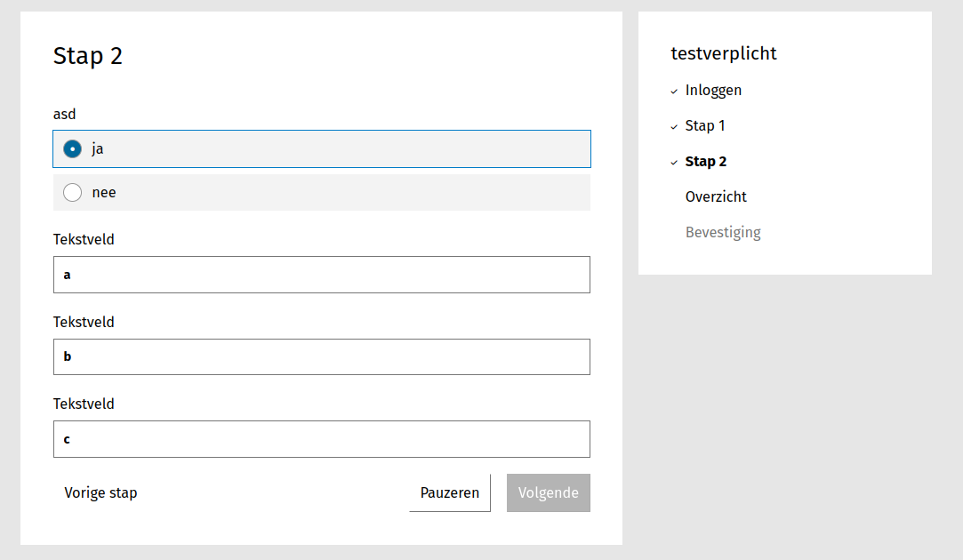Image resolution: width=963 pixels, height=560 pixels.
Task: Select the "nee" radio button
Action: [x=72, y=192]
